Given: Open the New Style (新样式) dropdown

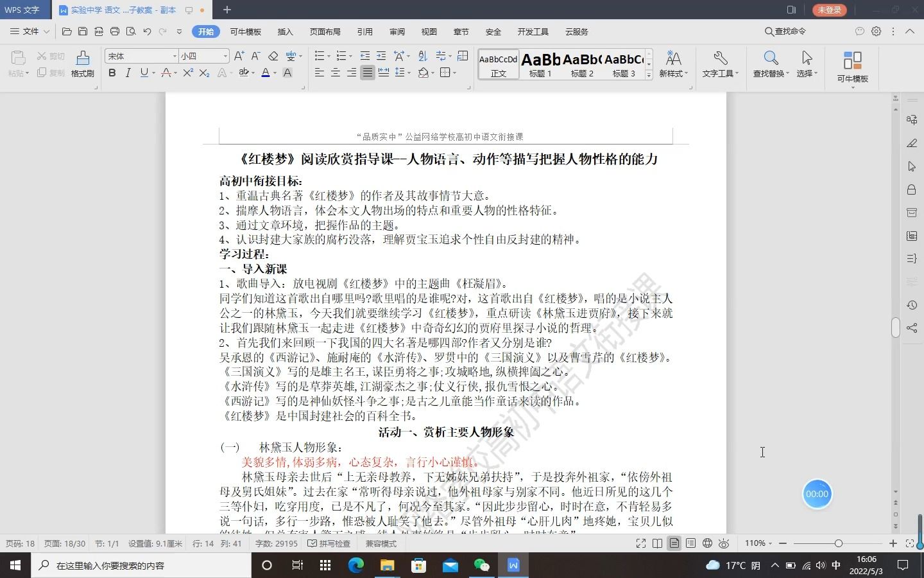Looking at the screenshot, I should coord(673,64).
